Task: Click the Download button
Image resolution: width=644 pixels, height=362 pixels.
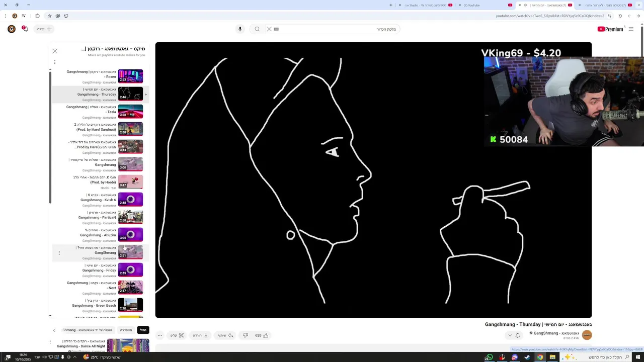Action: pos(200,335)
